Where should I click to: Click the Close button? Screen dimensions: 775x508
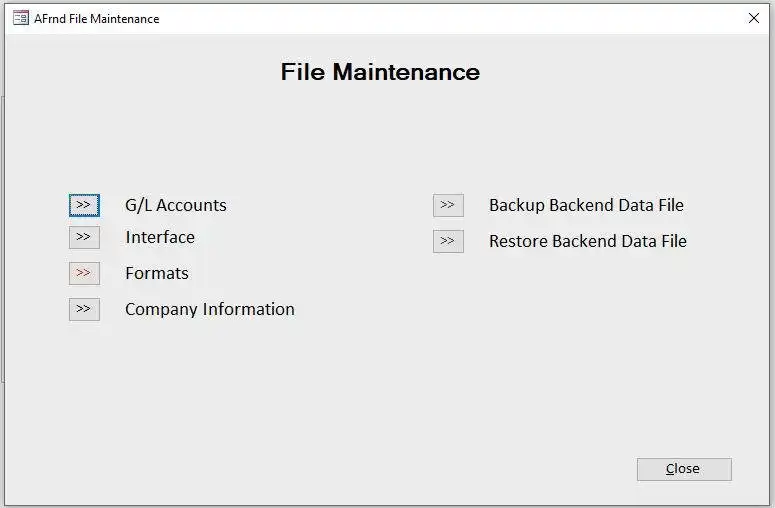coord(684,469)
